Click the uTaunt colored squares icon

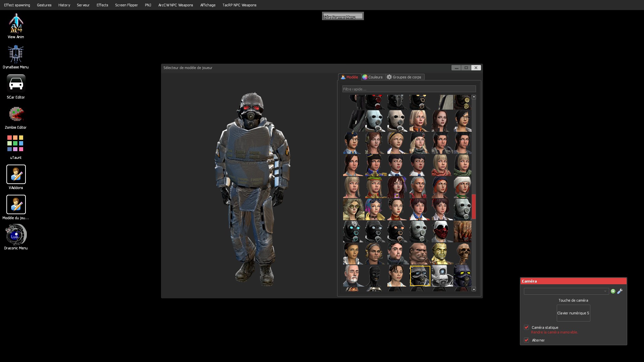tap(15, 143)
